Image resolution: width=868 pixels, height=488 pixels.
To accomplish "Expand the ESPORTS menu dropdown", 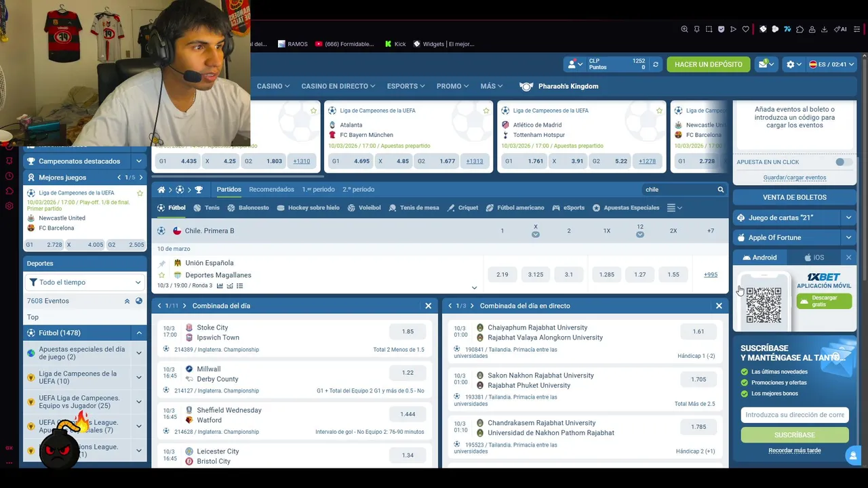I will pos(406,86).
